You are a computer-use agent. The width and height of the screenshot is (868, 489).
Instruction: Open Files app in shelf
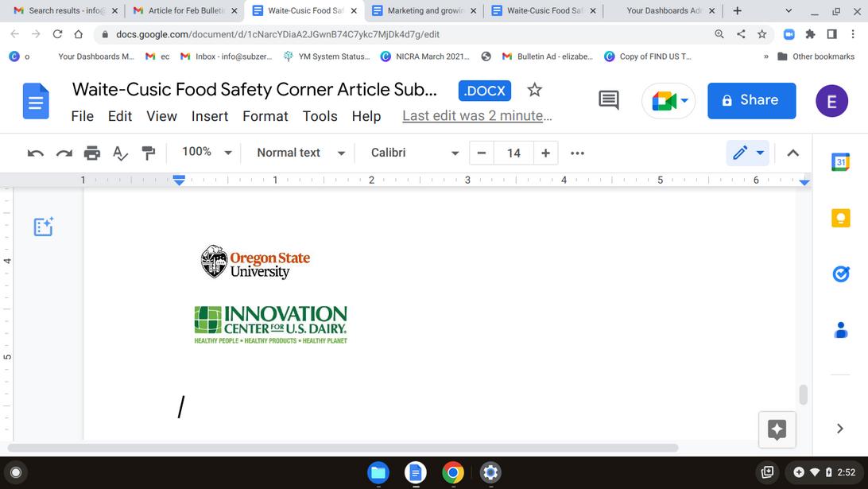(378, 472)
